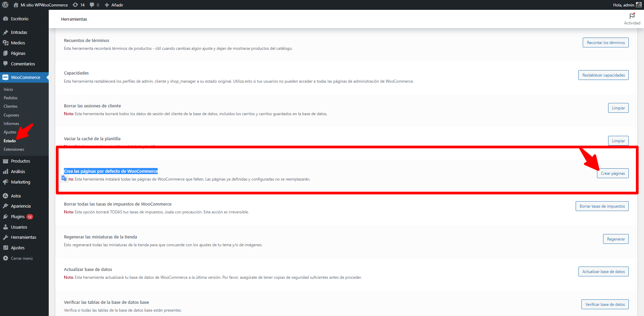
Task: Click the Escritorio dashboard icon
Action: click(x=5, y=19)
